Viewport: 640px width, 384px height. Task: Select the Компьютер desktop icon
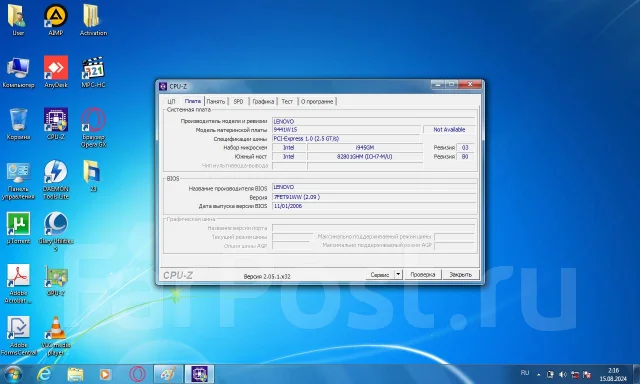coord(18,72)
